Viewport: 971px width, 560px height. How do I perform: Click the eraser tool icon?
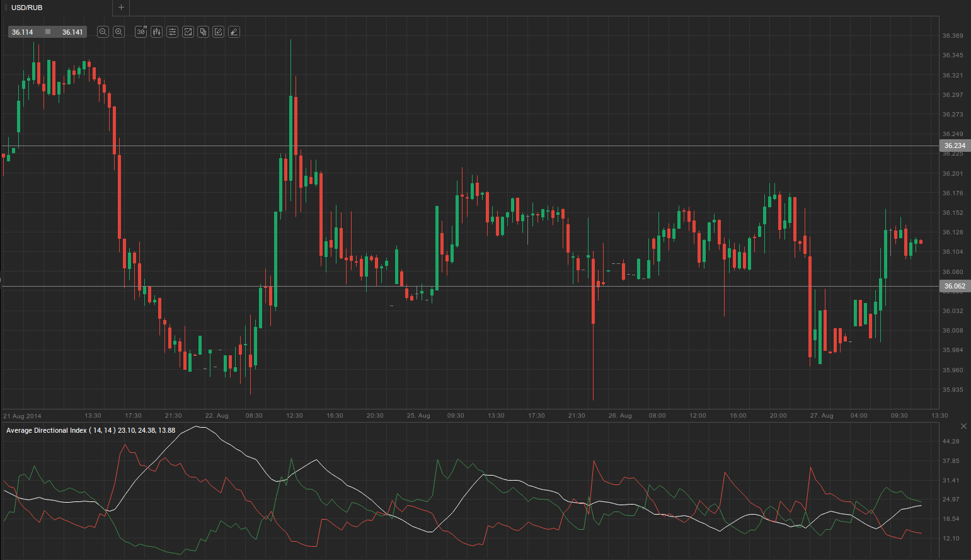tap(234, 31)
